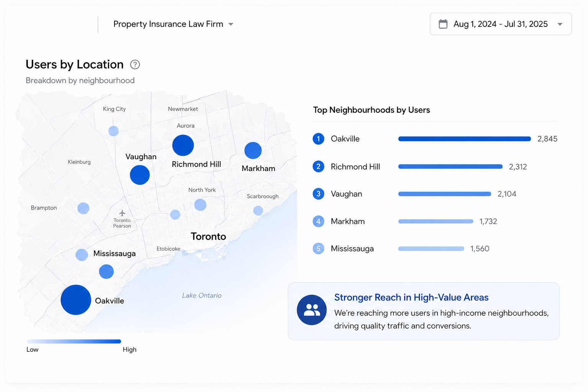This screenshot has height=392, width=588.
Task: Click Vaughan name in top neighbourhoods list
Action: pos(346,194)
